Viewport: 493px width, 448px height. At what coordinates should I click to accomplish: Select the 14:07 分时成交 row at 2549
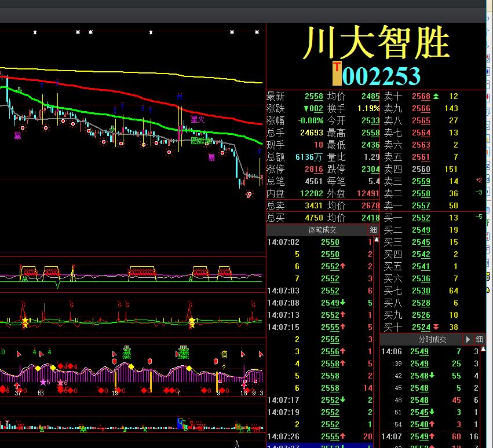[x=430, y=436]
